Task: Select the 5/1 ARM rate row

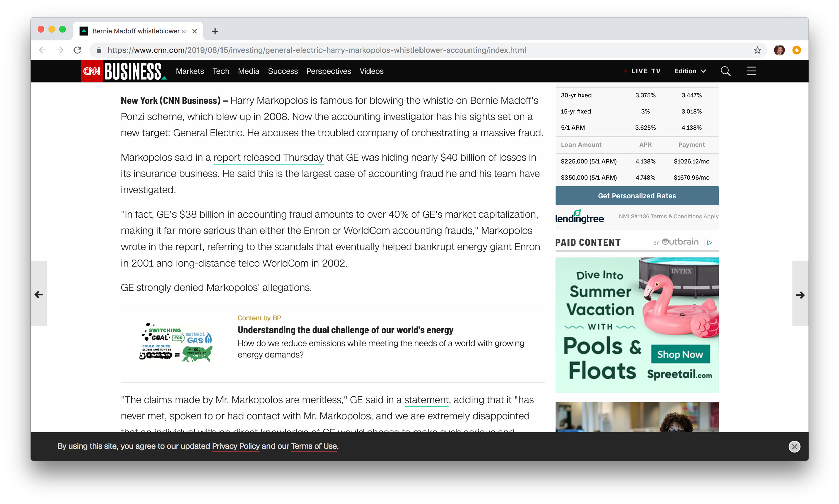Action: [x=637, y=128]
